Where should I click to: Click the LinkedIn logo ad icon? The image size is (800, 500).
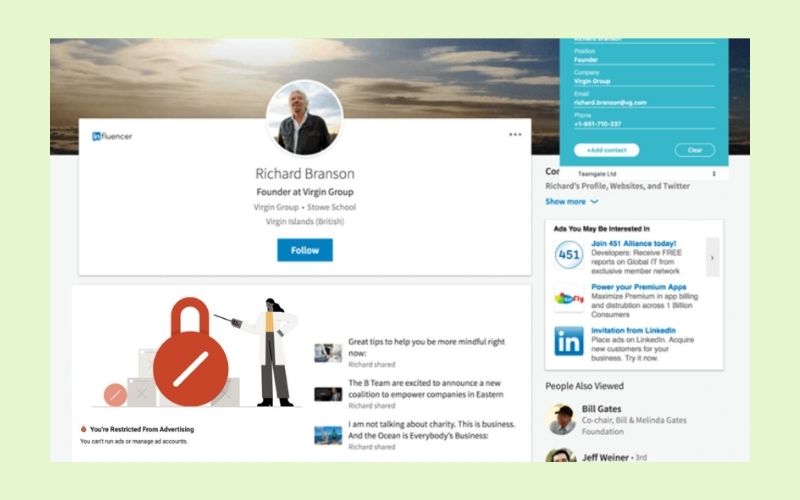(x=568, y=341)
